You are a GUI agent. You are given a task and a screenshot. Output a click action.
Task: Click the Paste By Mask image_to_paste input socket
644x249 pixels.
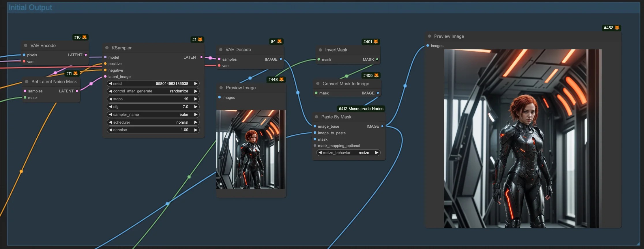[315, 133]
